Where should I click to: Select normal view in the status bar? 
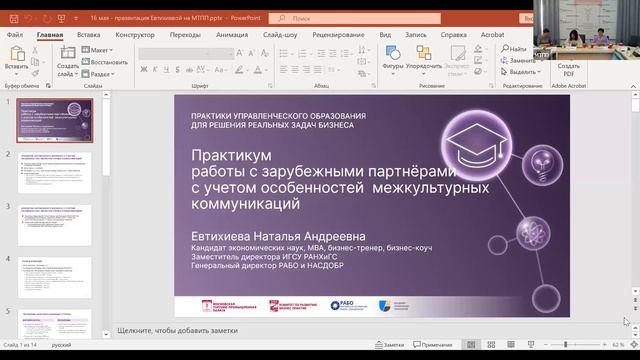click(x=471, y=345)
